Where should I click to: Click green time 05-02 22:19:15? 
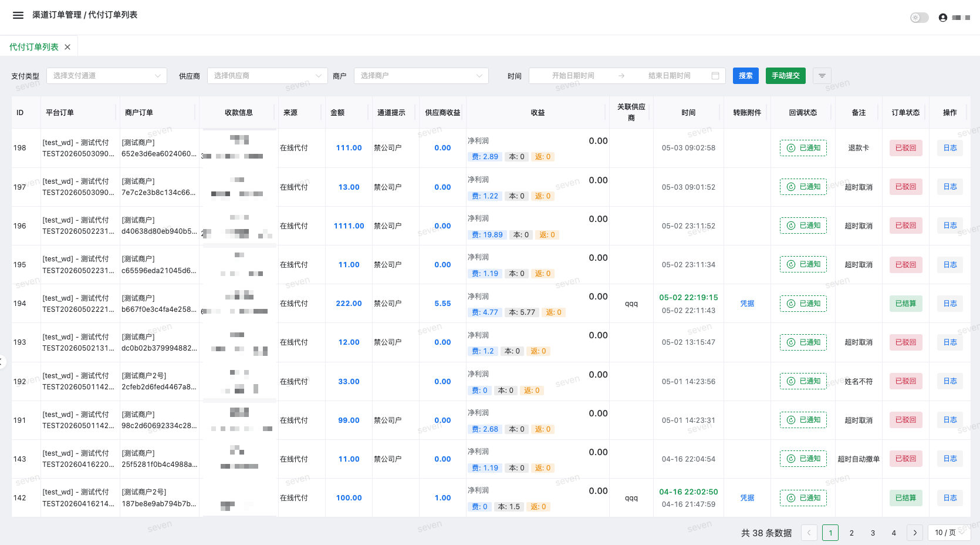tap(688, 298)
